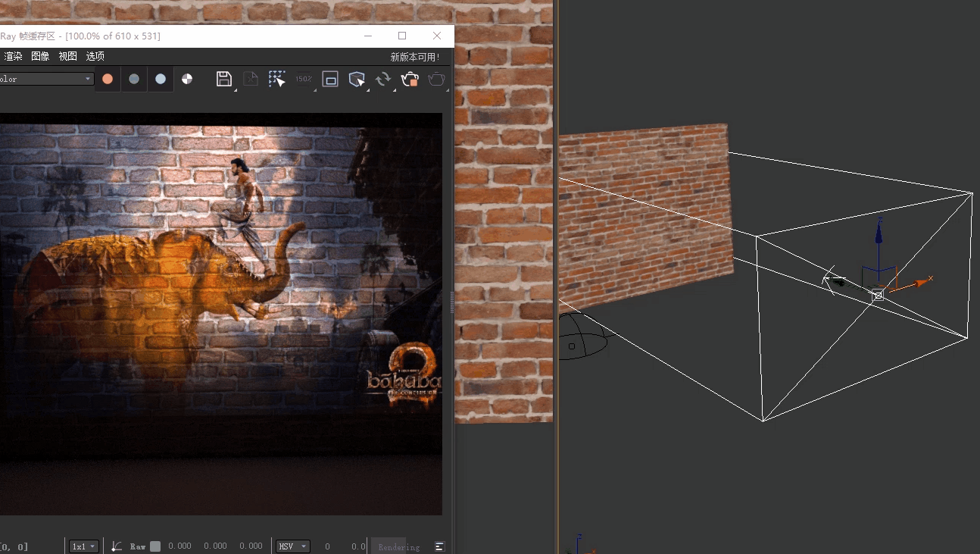Click the gray color swatch beside Raw
This screenshot has height=554, width=980.
click(155, 546)
